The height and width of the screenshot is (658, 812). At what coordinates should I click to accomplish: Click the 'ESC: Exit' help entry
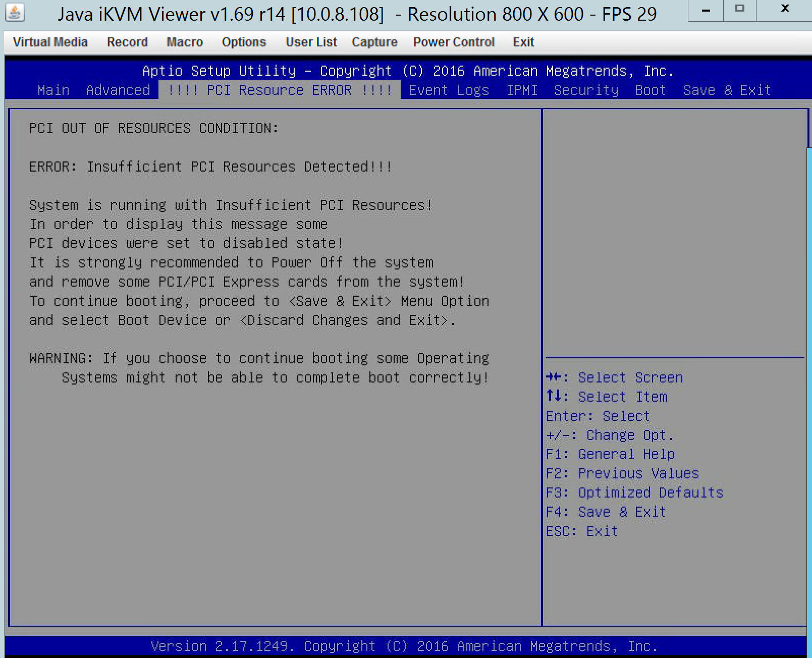click(582, 531)
